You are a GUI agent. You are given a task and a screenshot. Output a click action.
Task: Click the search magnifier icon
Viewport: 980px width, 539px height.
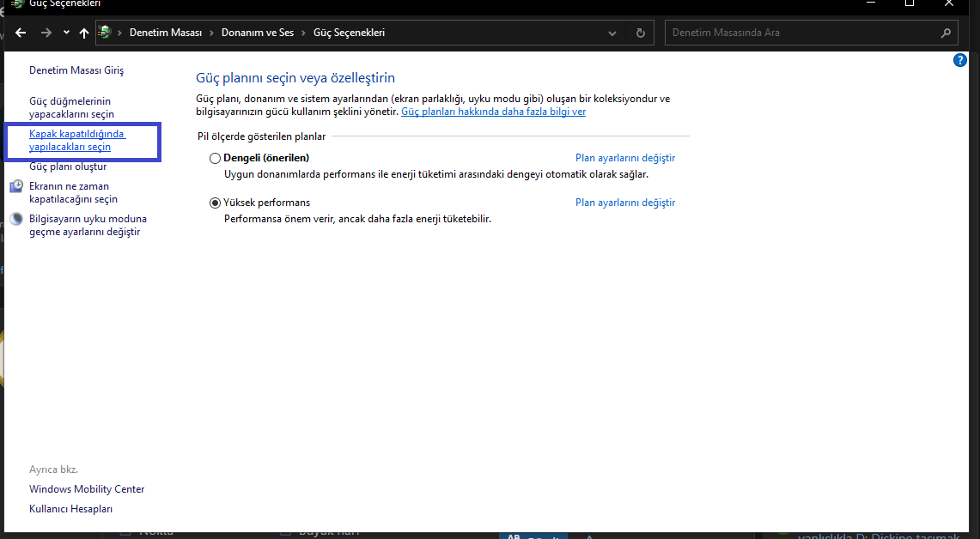(x=946, y=33)
